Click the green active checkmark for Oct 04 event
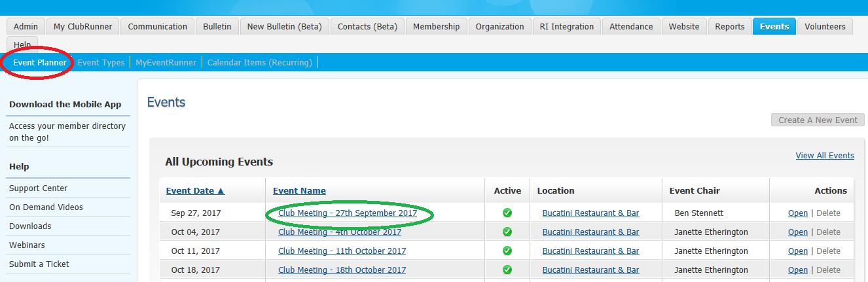The image size is (868, 282). pyautogui.click(x=507, y=232)
